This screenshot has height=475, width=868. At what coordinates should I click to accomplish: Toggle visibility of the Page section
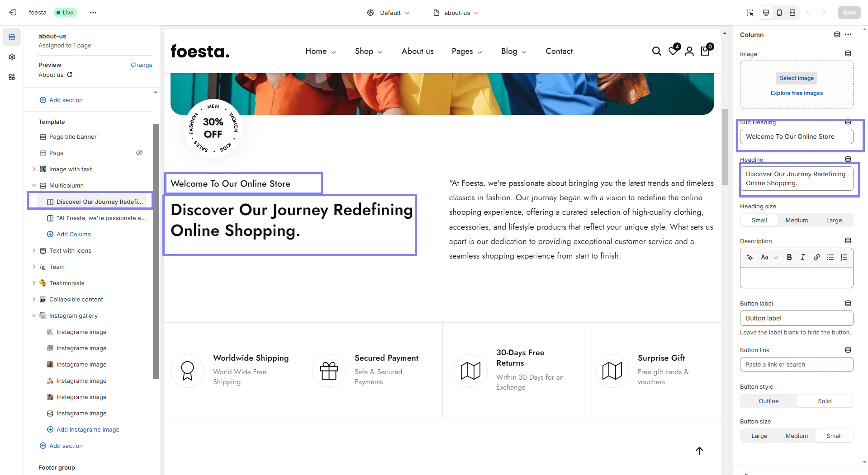[139, 153]
